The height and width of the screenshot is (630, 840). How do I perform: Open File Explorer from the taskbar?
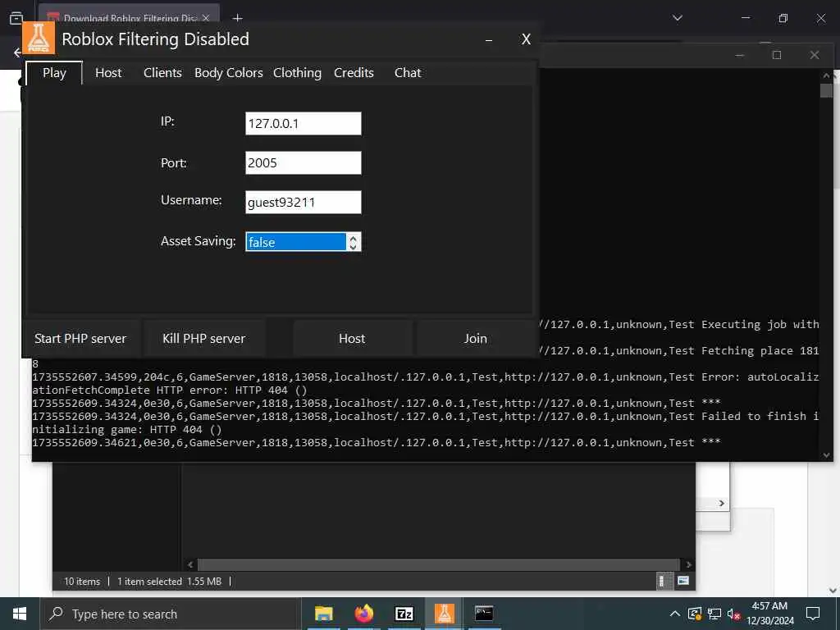[x=323, y=614]
